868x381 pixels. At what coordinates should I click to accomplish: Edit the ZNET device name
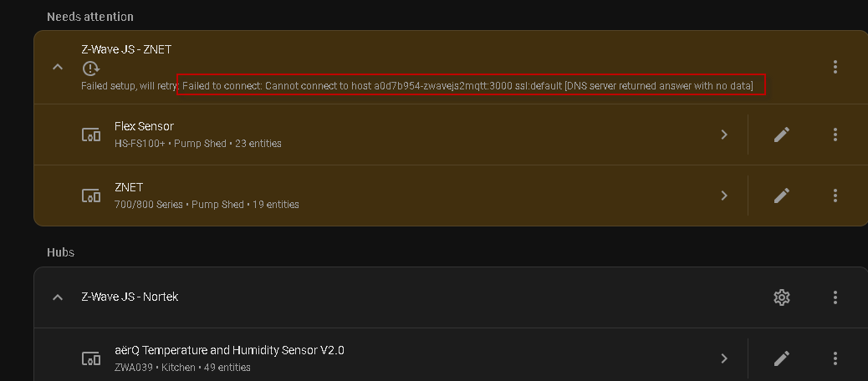[x=782, y=196]
